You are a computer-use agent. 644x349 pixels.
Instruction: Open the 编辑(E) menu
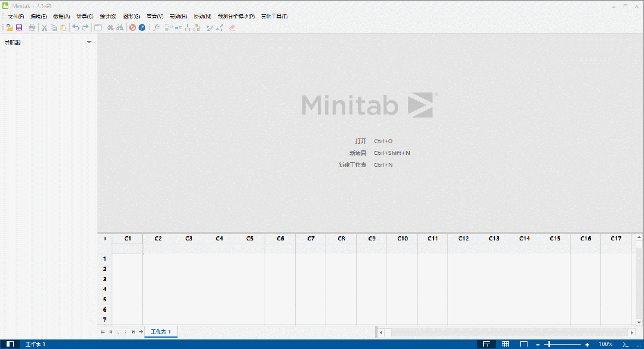[x=39, y=16]
